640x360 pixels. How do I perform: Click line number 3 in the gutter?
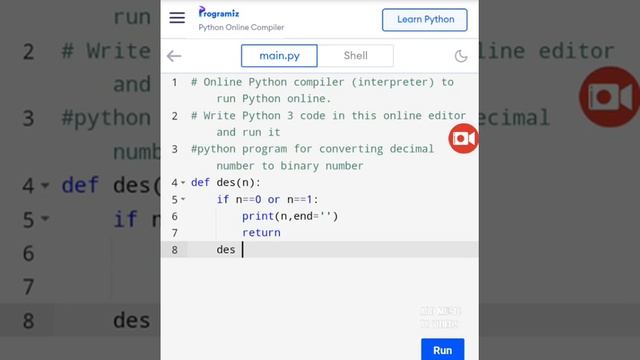[x=175, y=149]
